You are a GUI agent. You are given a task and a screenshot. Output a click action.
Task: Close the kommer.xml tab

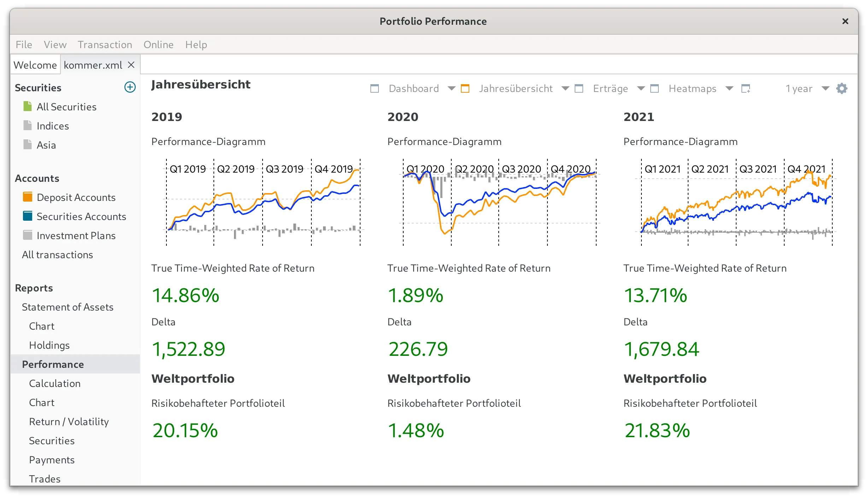click(131, 65)
